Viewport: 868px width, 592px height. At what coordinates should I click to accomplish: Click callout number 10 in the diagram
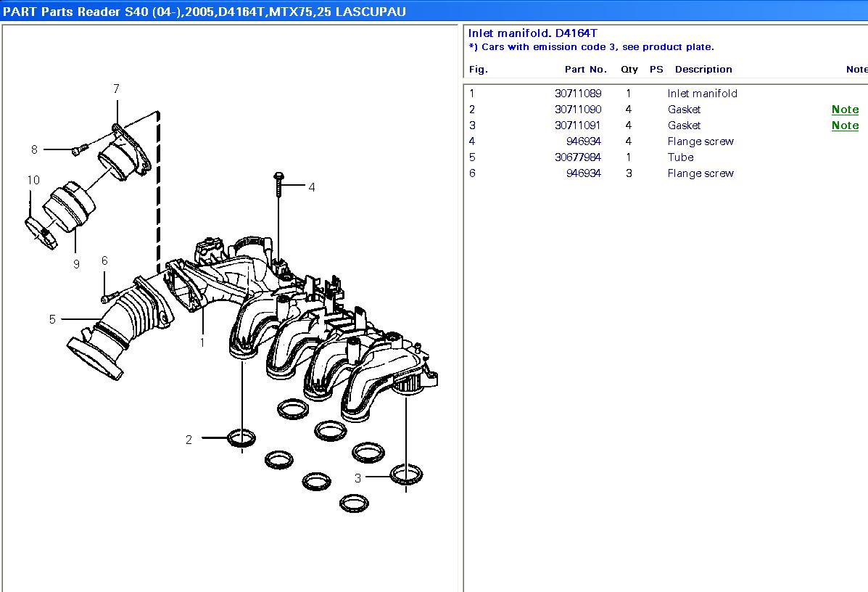[33, 180]
